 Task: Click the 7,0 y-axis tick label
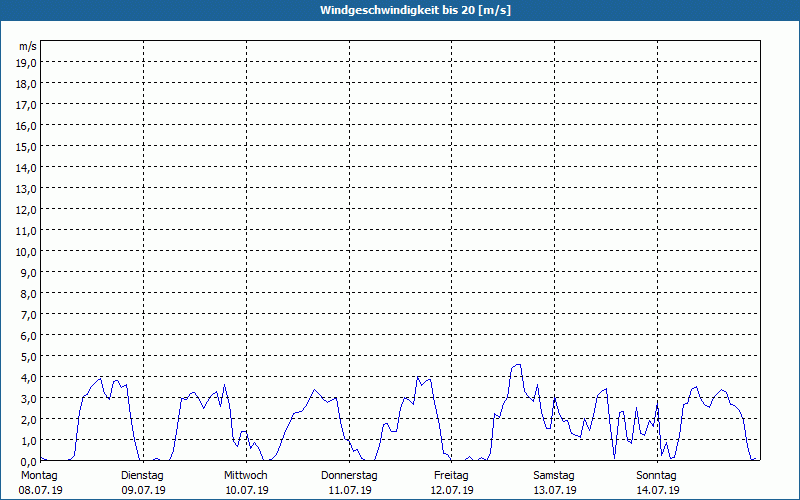click(x=29, y=315)
